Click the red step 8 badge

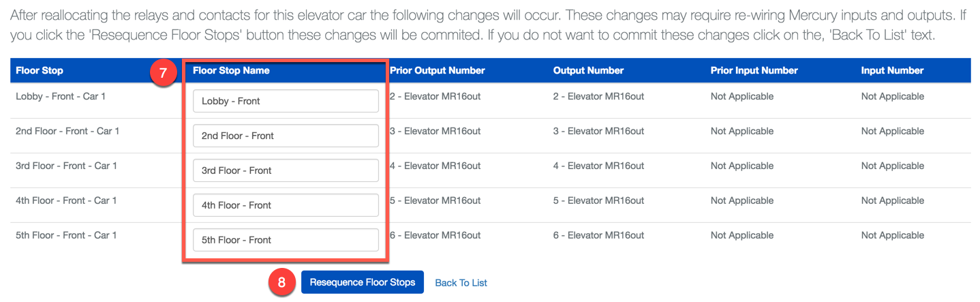pyautogui.click(x=283, y=282)
